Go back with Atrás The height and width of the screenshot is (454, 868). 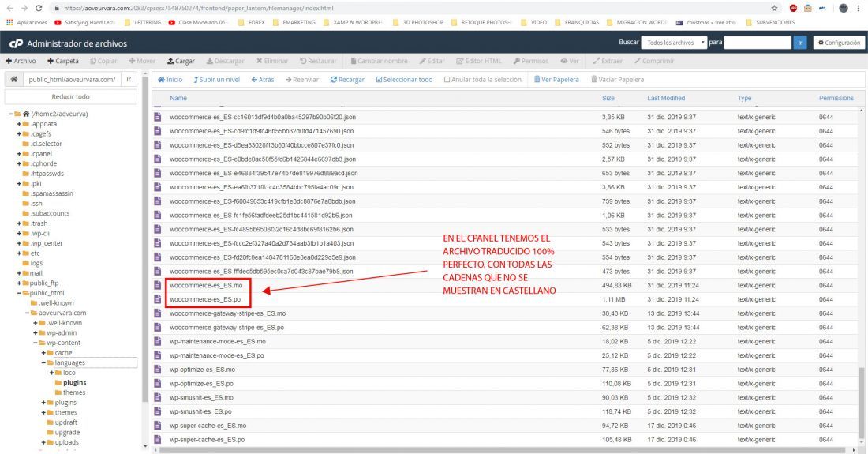point(263,80)
